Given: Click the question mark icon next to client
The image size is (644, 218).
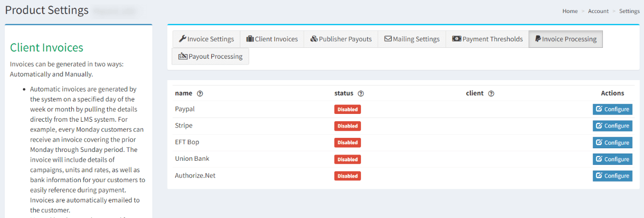Looking at the screenshot, I should [x=491, y=94].
